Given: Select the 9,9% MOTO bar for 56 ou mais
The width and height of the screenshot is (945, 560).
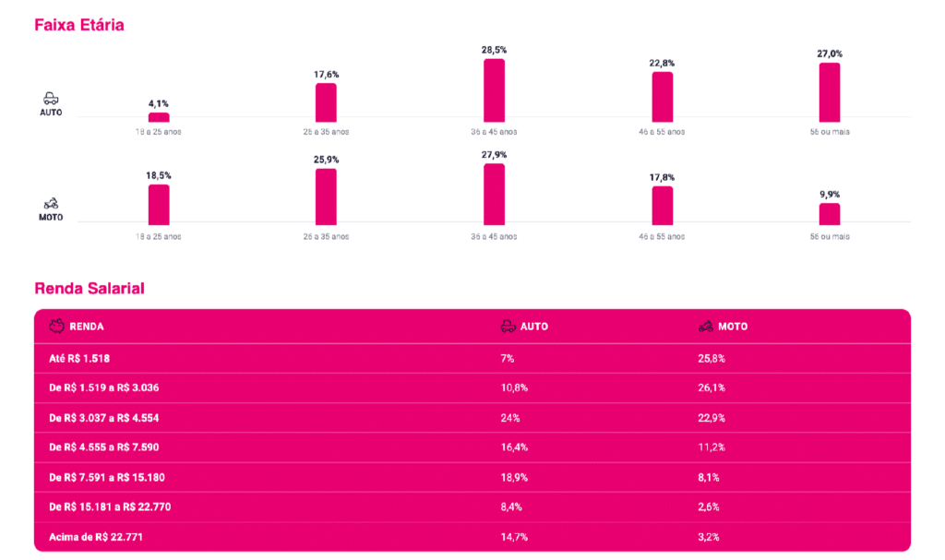Looking at the screenshot, I should pyautogui.click(x=830, y=214).
